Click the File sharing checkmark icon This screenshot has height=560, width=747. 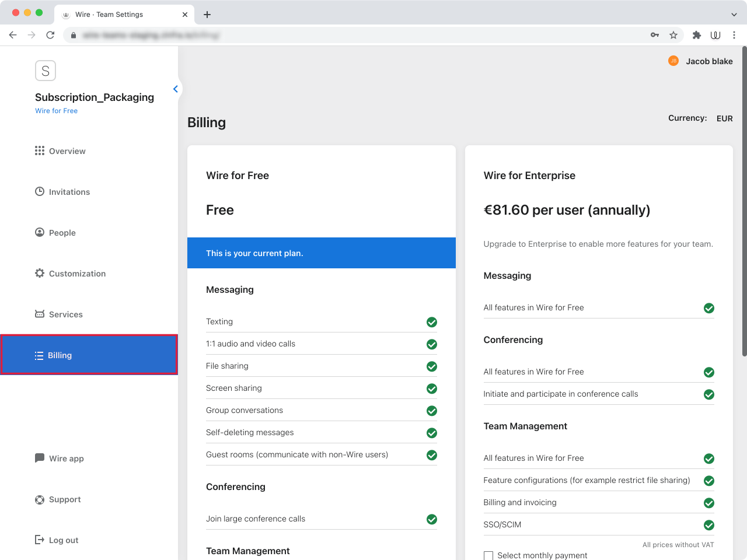[x=432, y=366]
